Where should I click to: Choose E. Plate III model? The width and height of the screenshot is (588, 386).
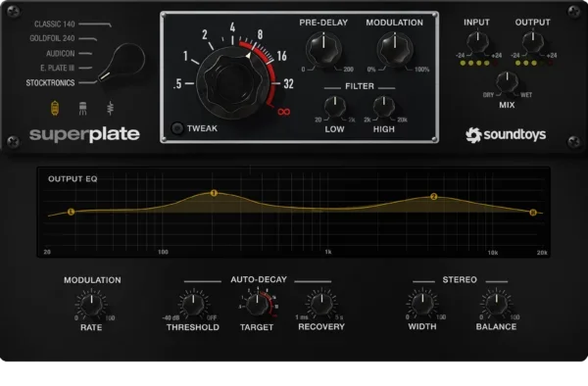(58, 68)
